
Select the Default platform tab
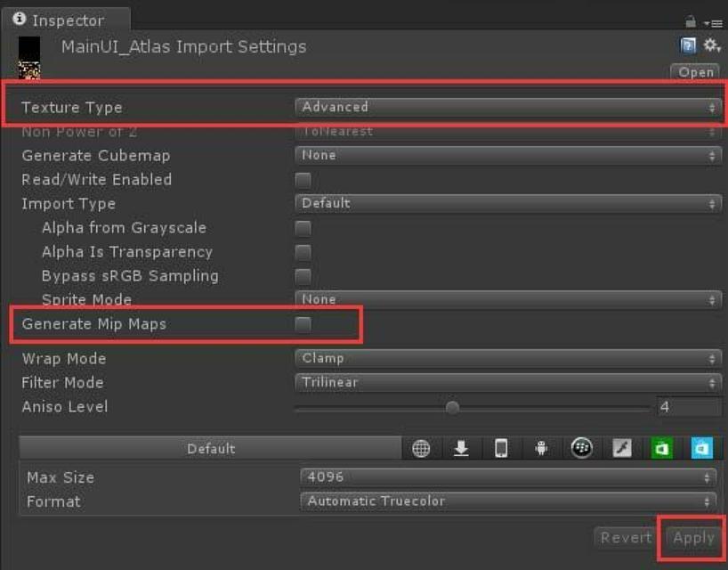[x=212, y=449]
